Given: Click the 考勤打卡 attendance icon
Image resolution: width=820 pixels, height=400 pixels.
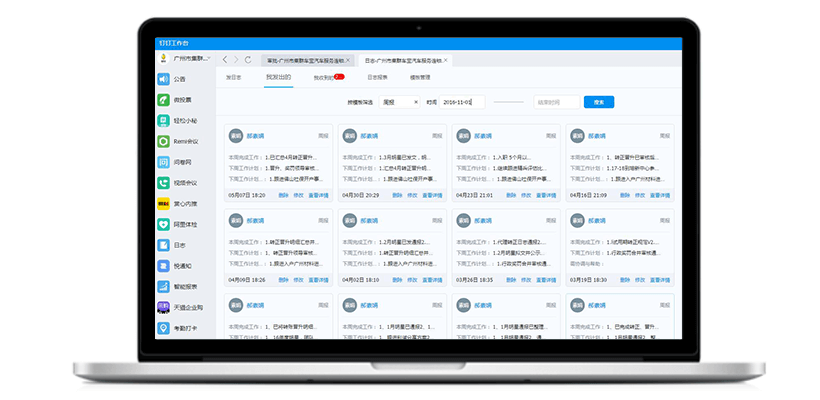Looking at the screenshot, I should (163, 328).
